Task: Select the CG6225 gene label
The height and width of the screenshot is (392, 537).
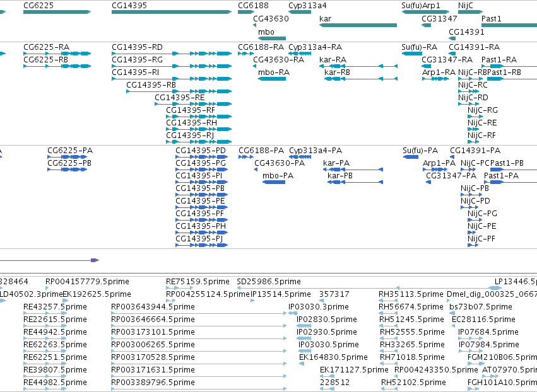Action: 38,6
